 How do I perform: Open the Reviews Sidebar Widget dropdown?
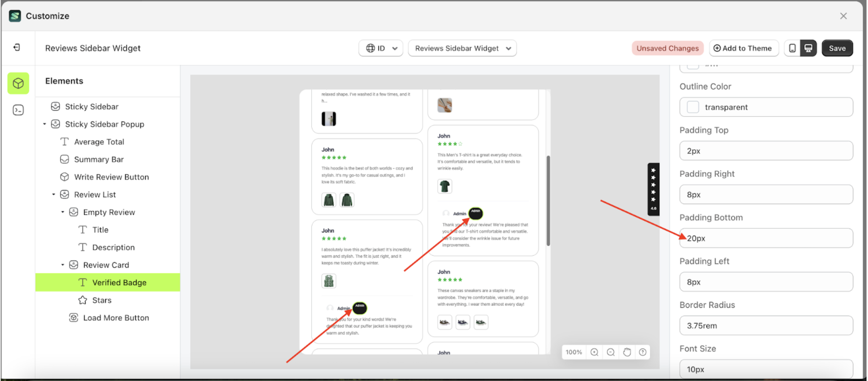[x=462, y=48]
